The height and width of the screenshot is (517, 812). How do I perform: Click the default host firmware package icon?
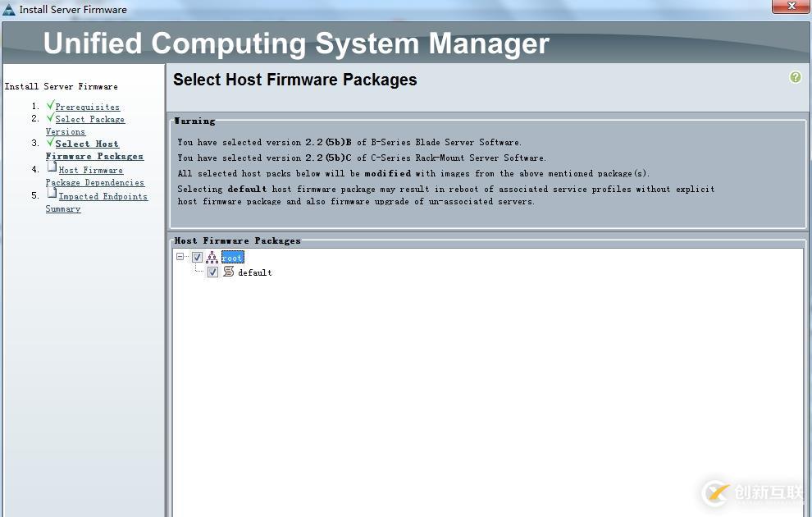pos(228,272)
